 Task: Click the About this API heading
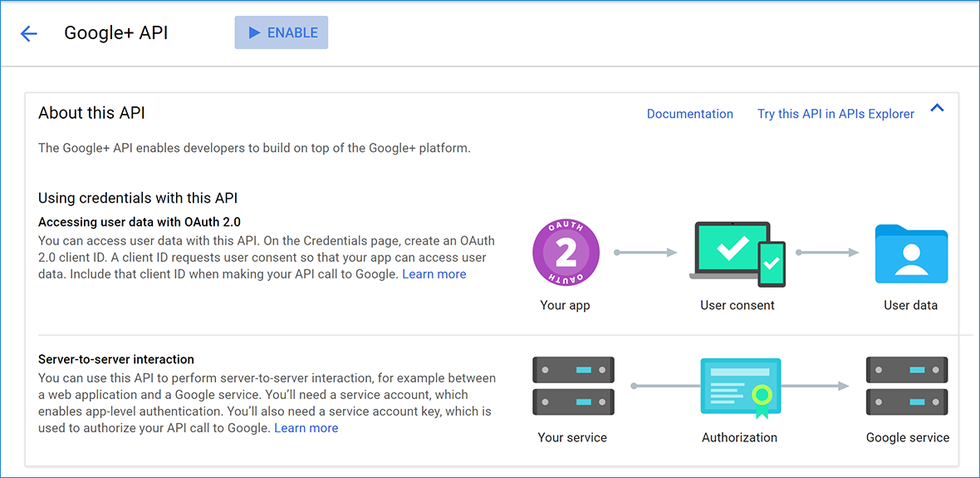[x=92, y=113]
